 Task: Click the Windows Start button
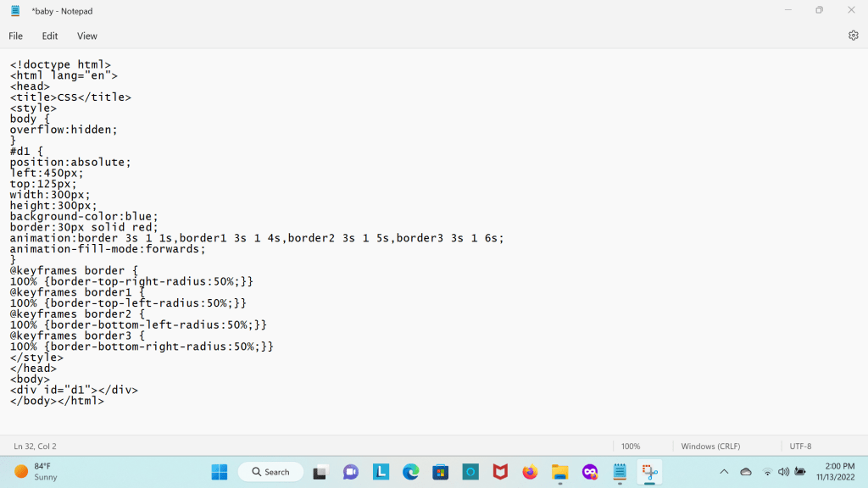point(219,472)
